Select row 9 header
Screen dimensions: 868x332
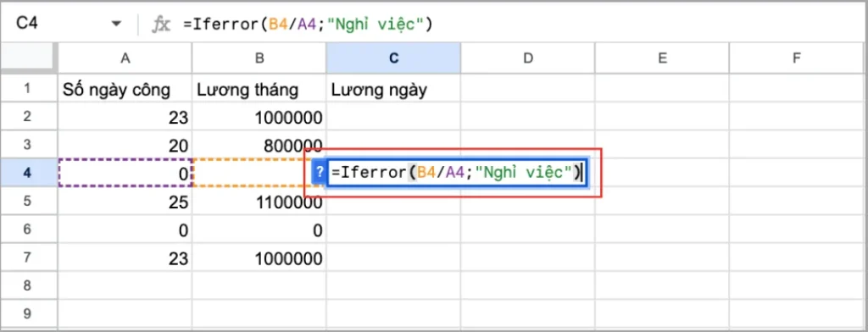coord(29,313)
